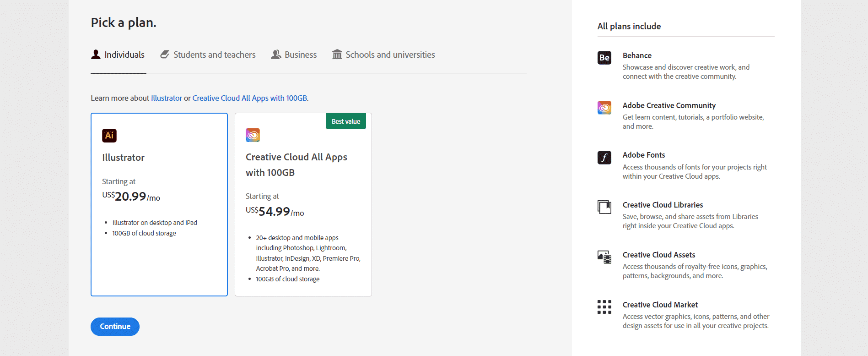Click the Behance Be icon
868x356 pixels.
(604, 58)
